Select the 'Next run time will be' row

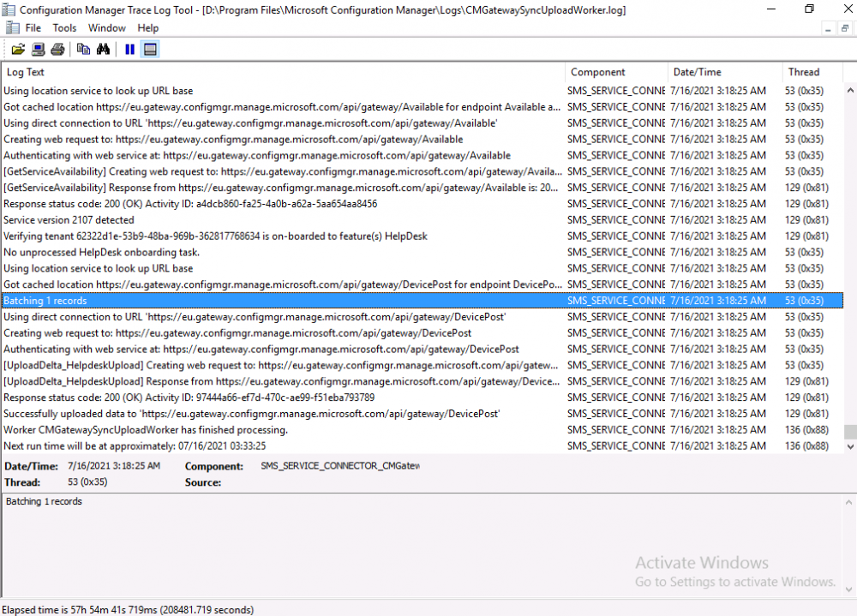[422, 446]
